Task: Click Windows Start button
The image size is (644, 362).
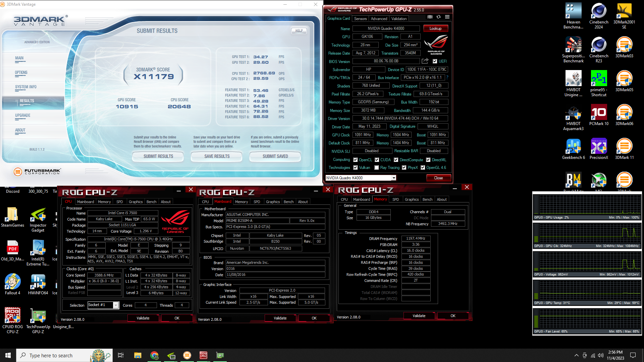Action: pos(8,355)
